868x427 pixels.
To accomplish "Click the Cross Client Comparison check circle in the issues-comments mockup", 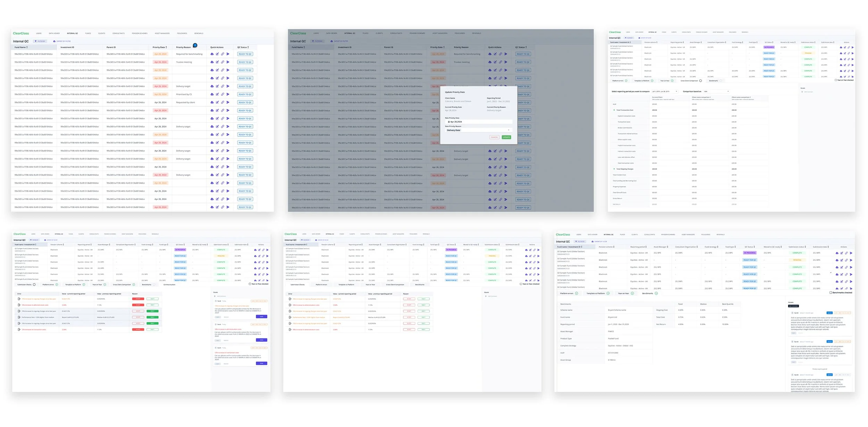I will [x=134, y=285].
